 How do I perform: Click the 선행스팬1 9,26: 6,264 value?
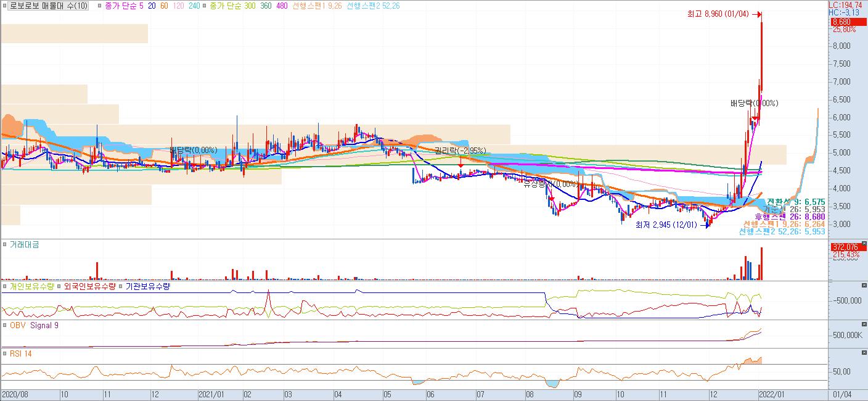[x=785, y=224]
